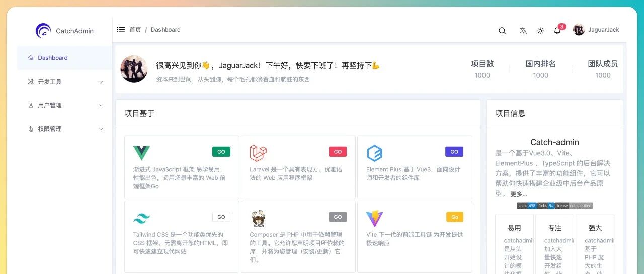Viewport: 644px width, 274px height.
Task: Click the 项目数 statistic label
Action: (x=482, y=64)
